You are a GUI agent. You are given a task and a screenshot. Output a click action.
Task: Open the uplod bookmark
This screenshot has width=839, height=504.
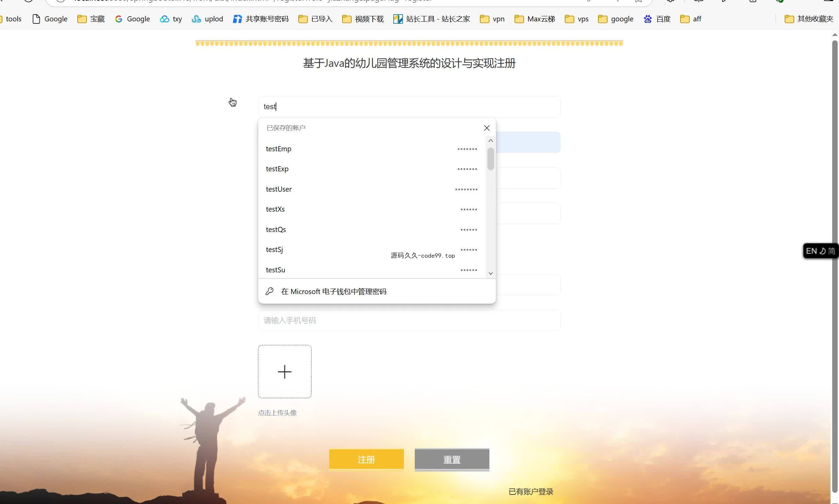point(207,19)
